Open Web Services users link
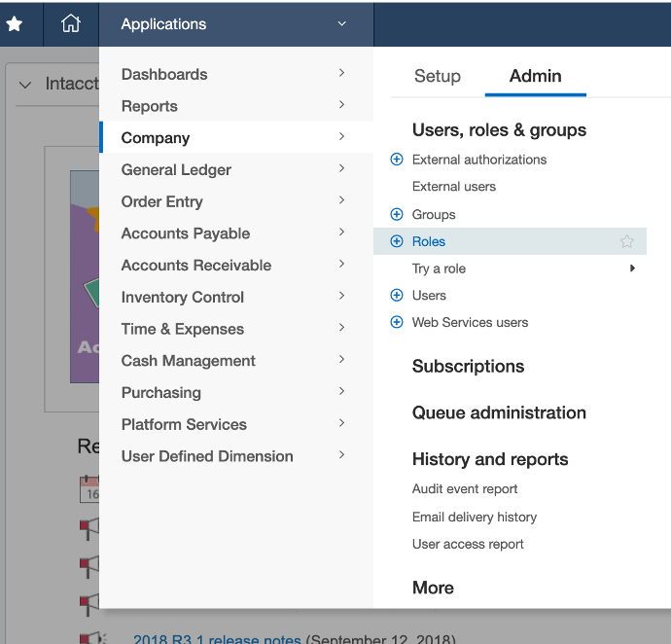 pos(470,322)
